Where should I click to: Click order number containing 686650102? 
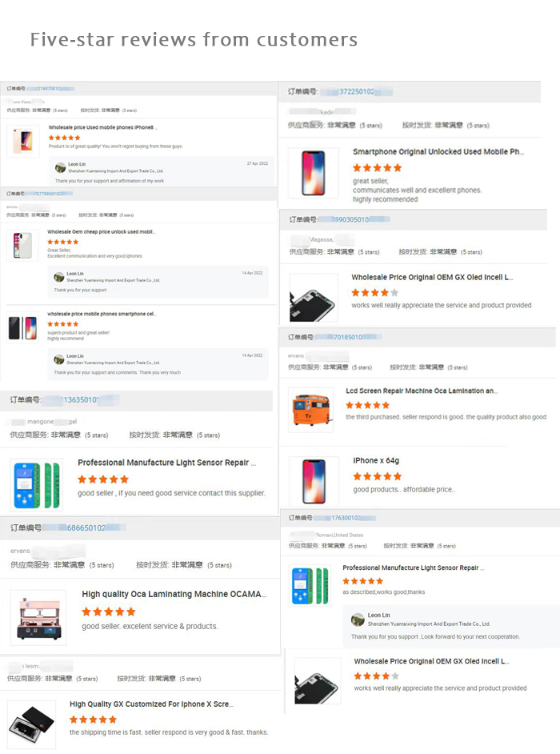[x=85, y=527]
